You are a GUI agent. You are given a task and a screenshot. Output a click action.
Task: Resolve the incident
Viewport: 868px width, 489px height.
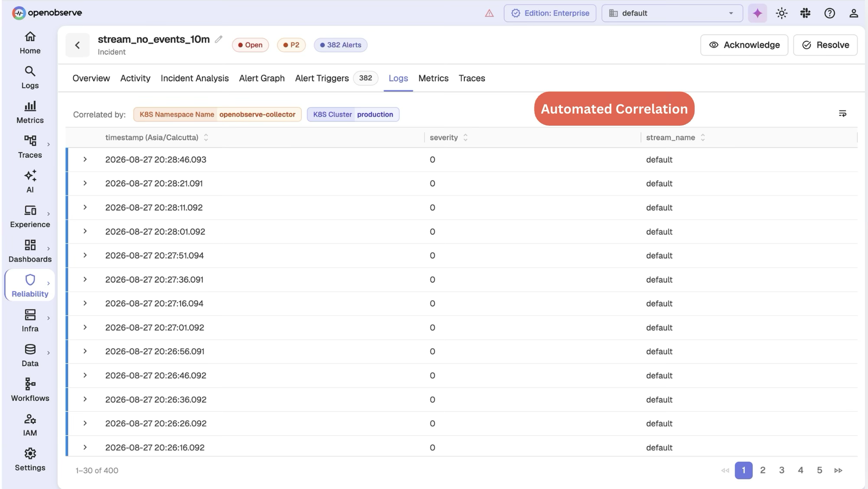(x=825, y=45)
